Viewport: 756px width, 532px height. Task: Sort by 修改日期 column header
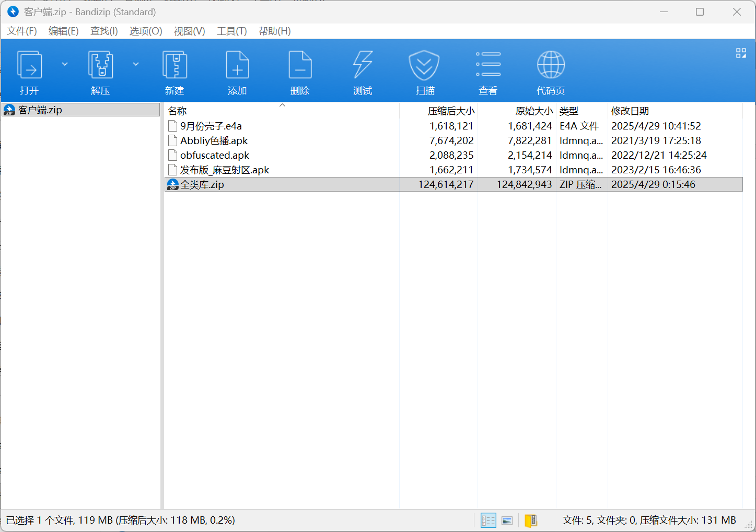[x=630, y=111]
